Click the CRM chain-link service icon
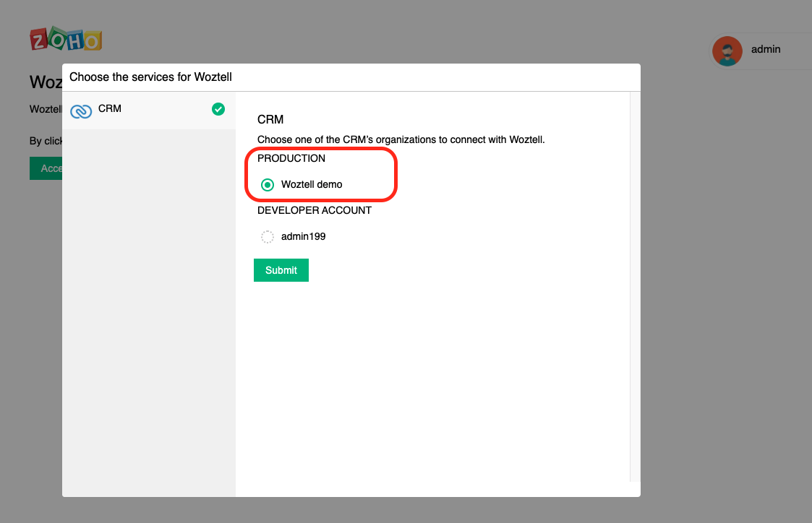The height and width of the screenshot is (523, 812). click(x=81, y=111)
